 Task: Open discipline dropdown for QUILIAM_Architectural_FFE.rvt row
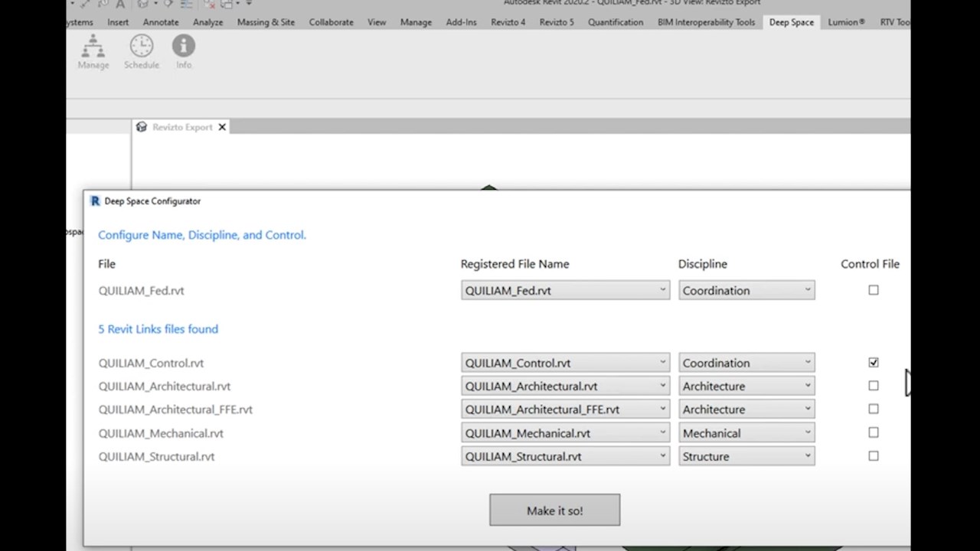pyautogui.click(x=746, y=409)
